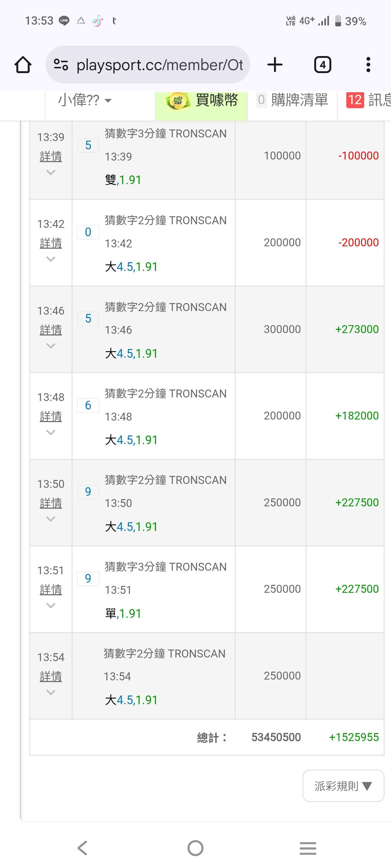Screen dimensions: 391x868
Task: Open Android recent apps button
Action: tap(308, 848)
